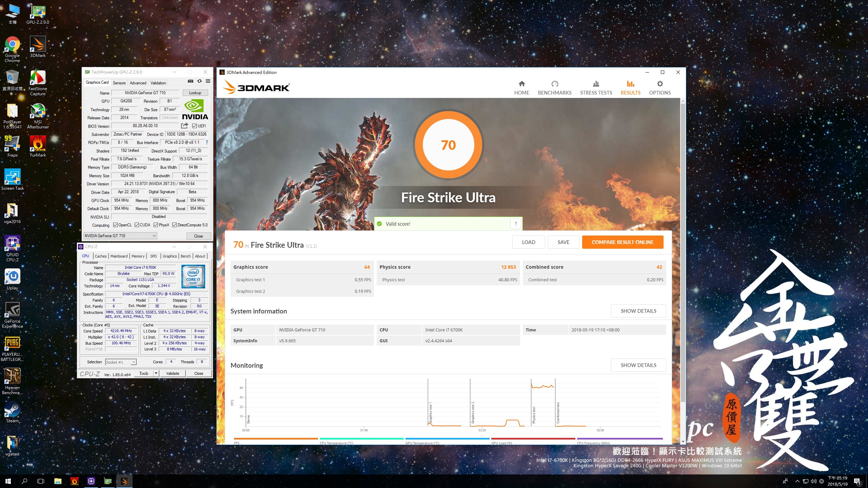This screenshot has height=488, width=868.
Task: Toggle DirectCompute 5.0 checkbox in GPU-Z
Action: click(x=174, y=225)
